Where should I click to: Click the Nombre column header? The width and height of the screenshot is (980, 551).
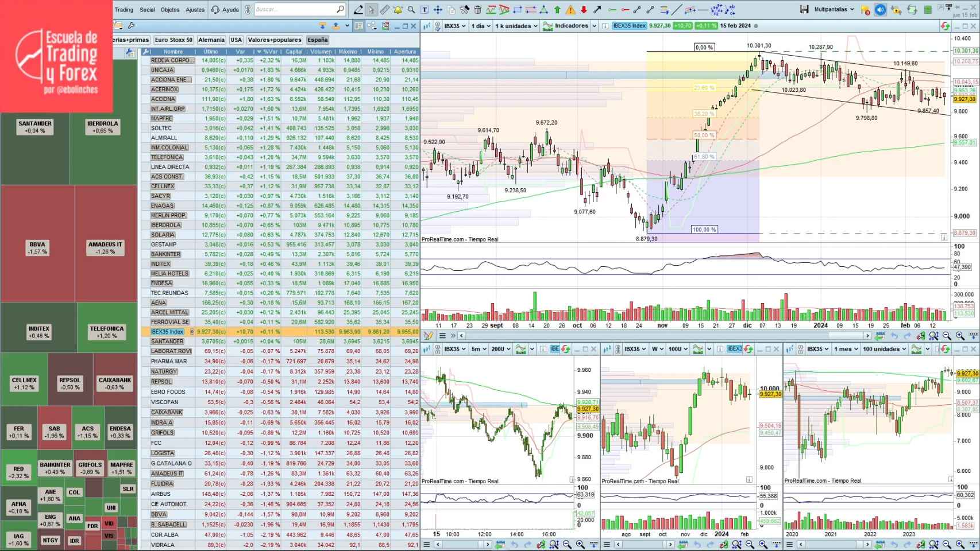pos(173,52)
